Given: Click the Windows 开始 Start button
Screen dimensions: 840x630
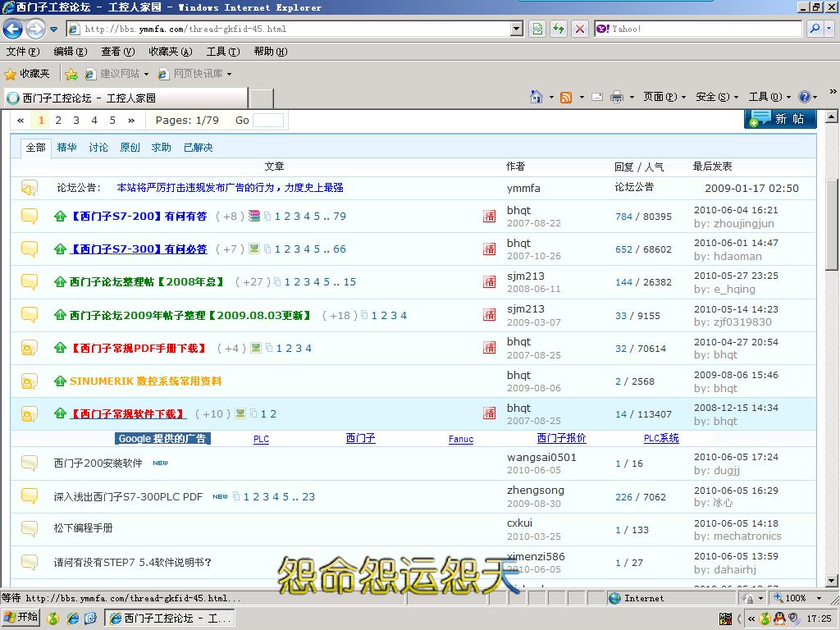Looking at the screenshot, I should tap(21, 618).
